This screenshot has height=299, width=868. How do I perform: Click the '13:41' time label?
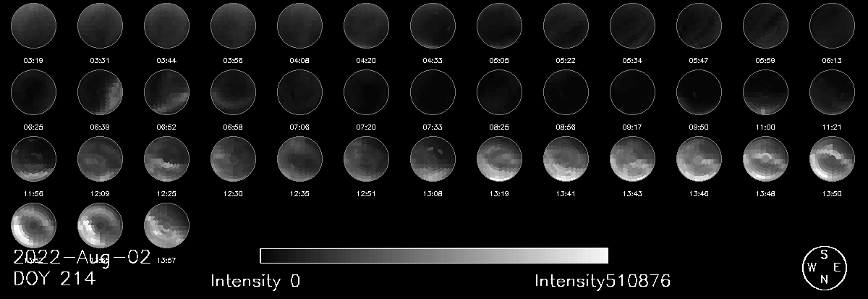coord(566,194)
